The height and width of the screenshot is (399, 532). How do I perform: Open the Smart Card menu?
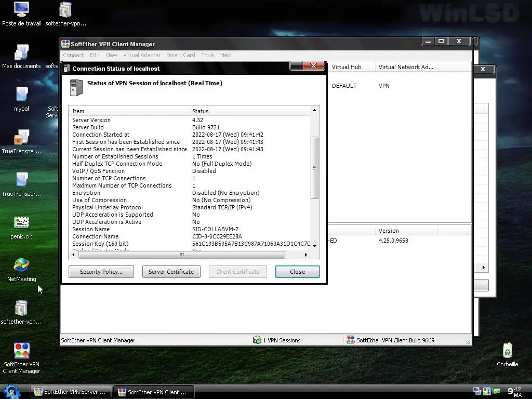[x=181, y=55]
